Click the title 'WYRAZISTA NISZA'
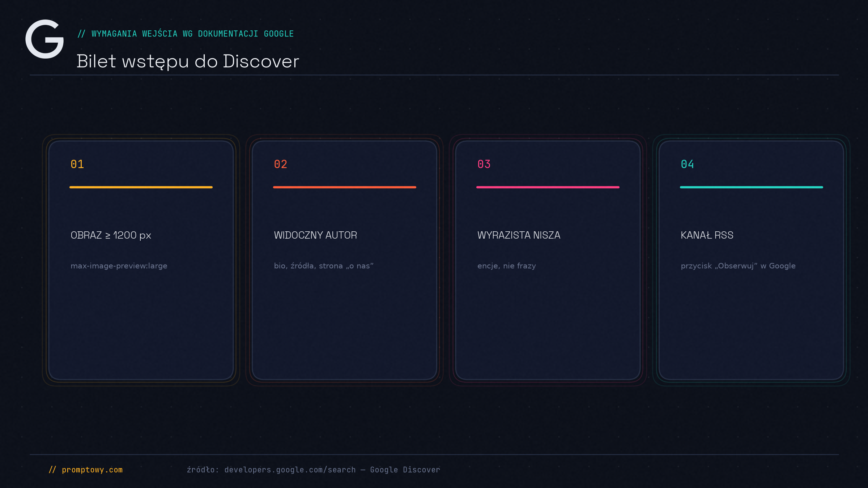 [519, 235]
